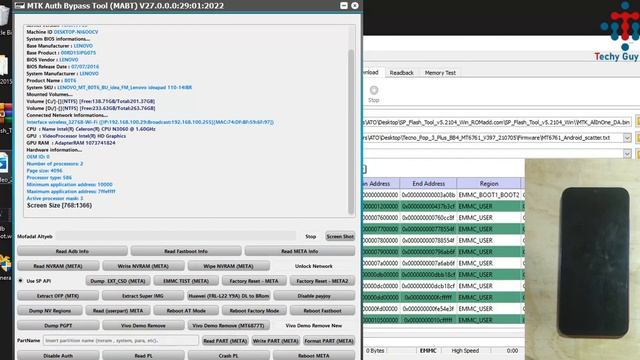The height and width of the screenshot is (360, 640).
Task: Click EMMC TEST (META) button
Action: (186, 281)
